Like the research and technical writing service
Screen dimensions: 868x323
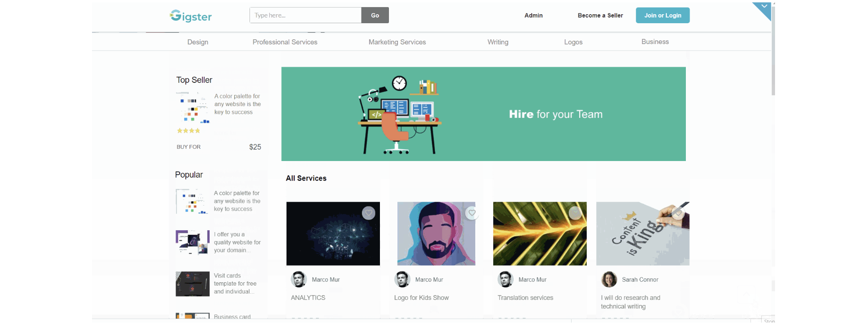click(x=678, y=213)
